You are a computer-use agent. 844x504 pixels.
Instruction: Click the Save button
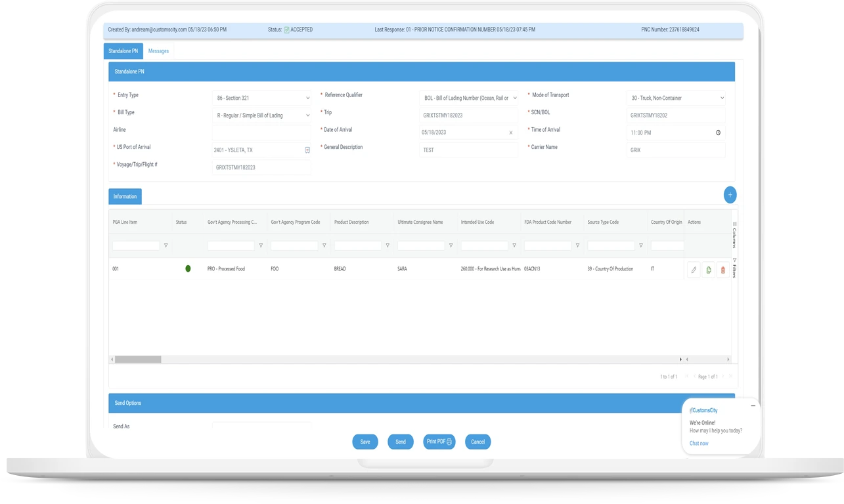(x=365, y=442)
